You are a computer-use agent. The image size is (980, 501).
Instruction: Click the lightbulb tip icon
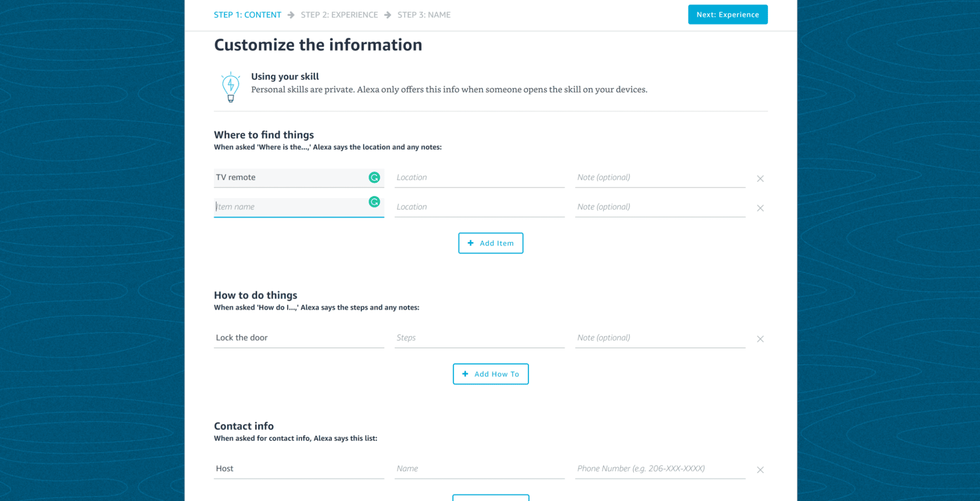click(231, 87)
